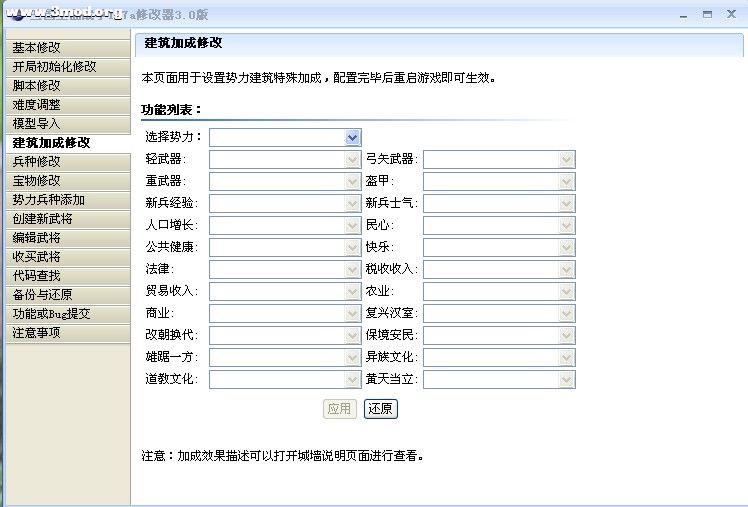This screenshot has height=507, width=748.
Task: Expand the 盔甲 dropdown
Action: (498, 181)
